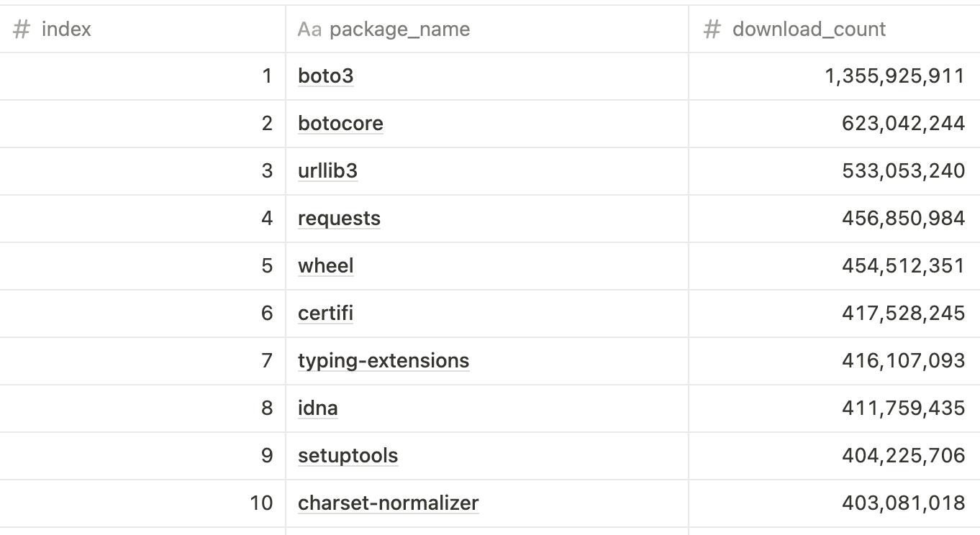The height and width of the screenshot is (535, 980).
Task: Click the Aa text icon beside package_name
Action: point(309,29)
